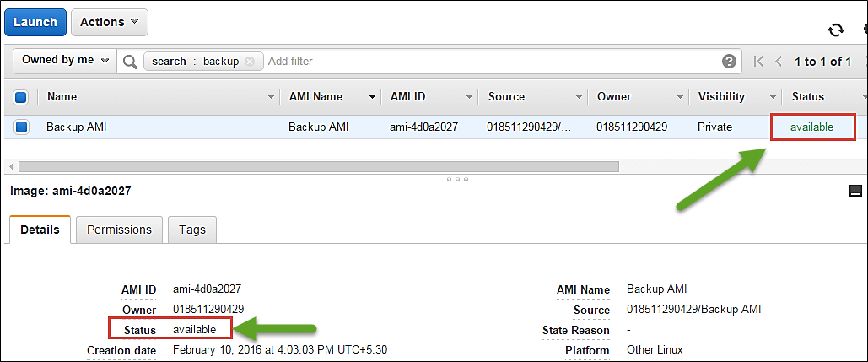
Task: Open the filter help question-mark icon
Action: coord(729,62)
